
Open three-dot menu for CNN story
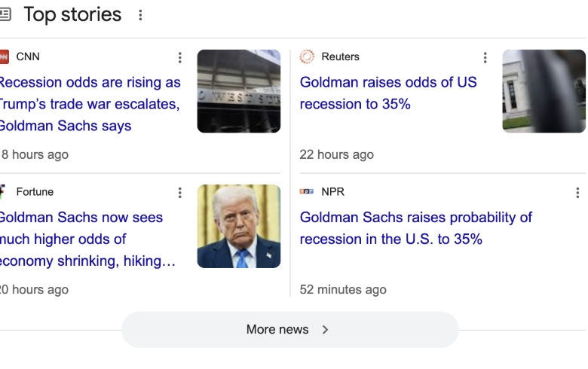point(180,57)
